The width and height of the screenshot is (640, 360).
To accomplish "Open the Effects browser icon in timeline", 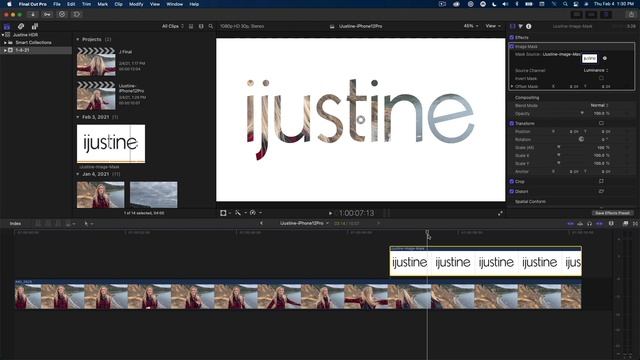I will pyautogui.click(x=625, y=224).
